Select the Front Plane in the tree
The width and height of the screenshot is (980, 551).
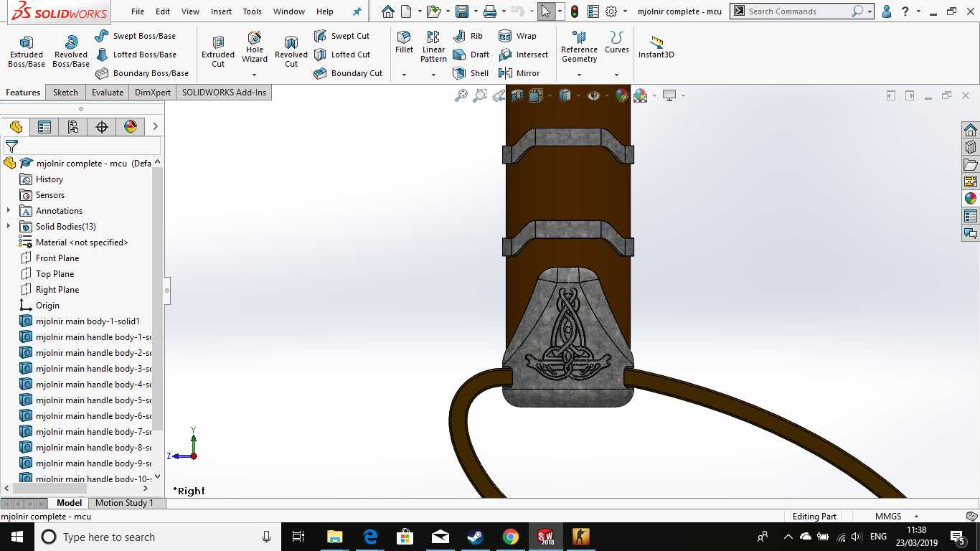pyautogui.click(x=57, y=258)
